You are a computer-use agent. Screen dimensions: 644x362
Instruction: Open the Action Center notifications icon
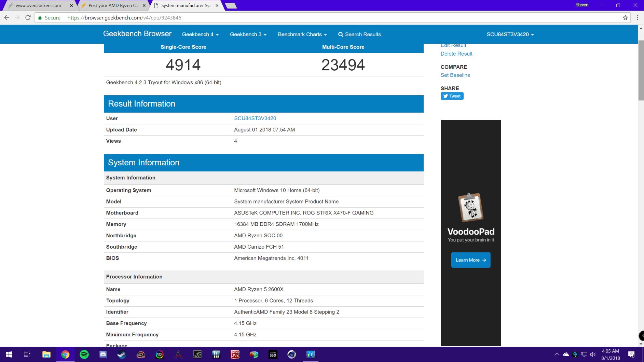[x=631, y=354]
